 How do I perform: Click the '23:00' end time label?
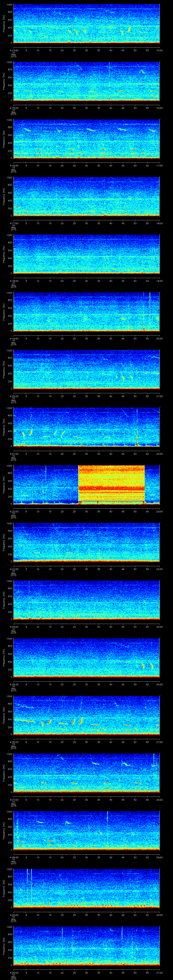(160, 512)
